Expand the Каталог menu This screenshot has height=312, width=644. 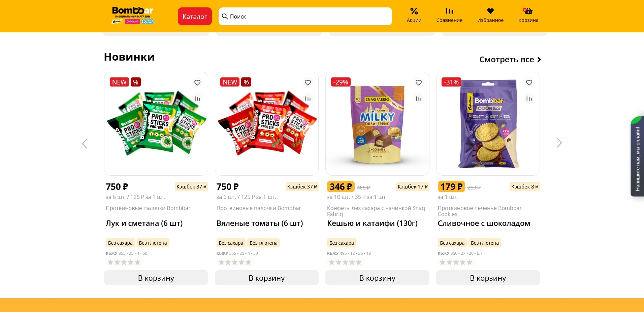195,16
